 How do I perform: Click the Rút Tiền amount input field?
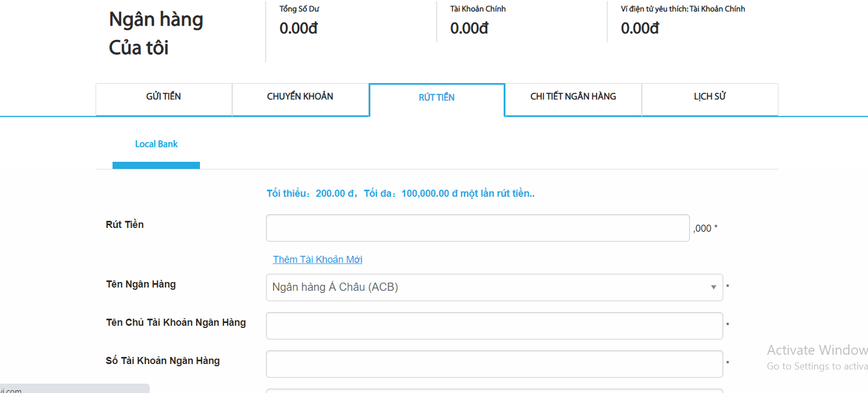click(x=477, y=228)
